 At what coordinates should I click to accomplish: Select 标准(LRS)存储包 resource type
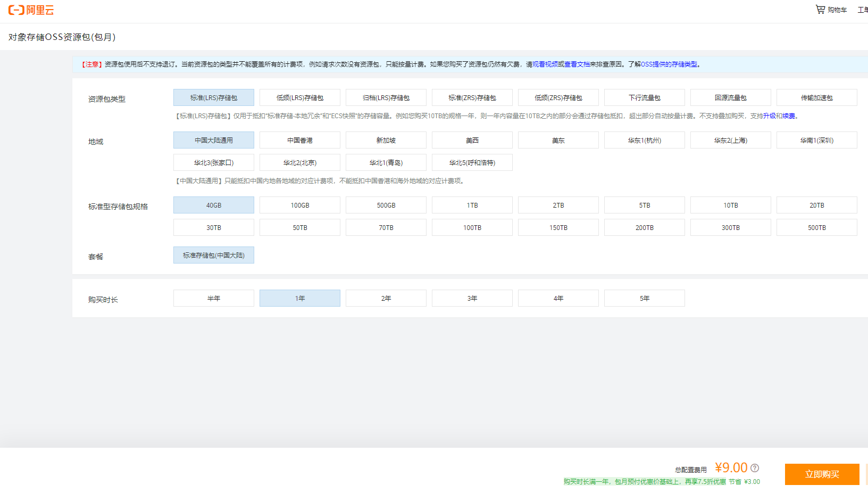pyautogui.click(x=214, y=97)
